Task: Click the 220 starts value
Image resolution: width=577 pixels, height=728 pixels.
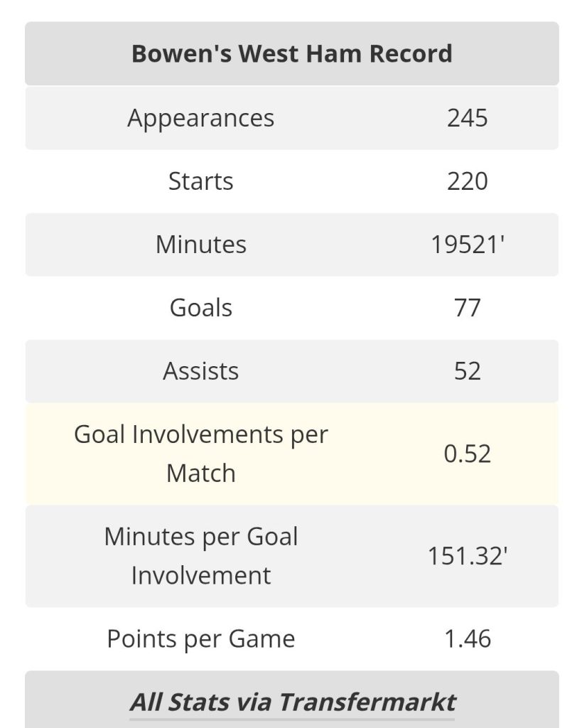Action: [x=468, y=181]
